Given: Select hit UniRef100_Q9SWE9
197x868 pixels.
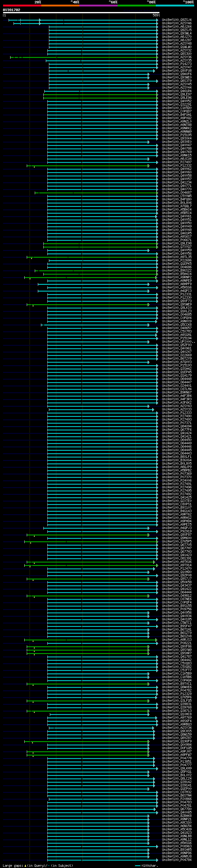Looking at the screenshot, I should (177, 305).
